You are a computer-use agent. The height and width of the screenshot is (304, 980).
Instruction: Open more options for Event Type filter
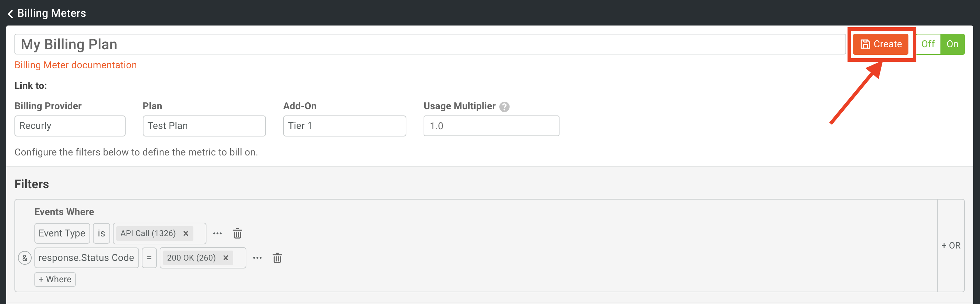[217, 233]
